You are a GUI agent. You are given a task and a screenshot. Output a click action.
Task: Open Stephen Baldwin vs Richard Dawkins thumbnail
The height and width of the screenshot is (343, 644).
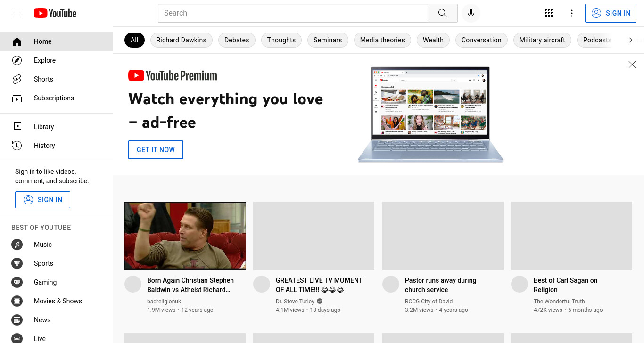click(x=185, y=236)
